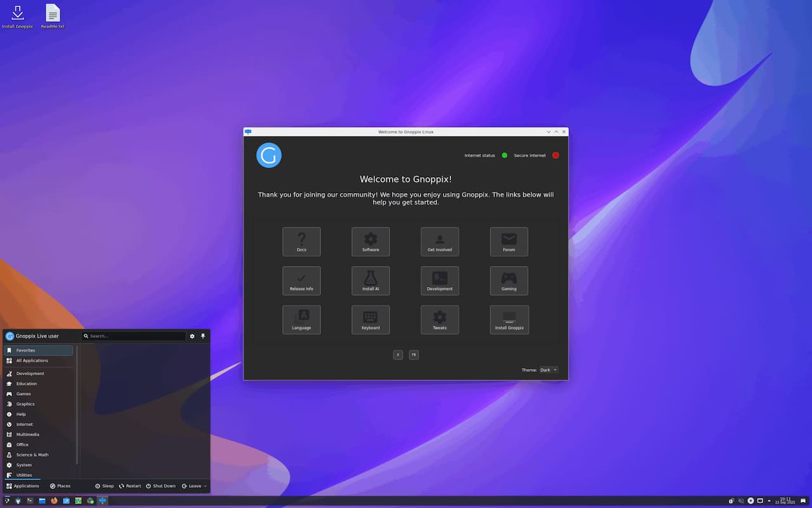Expand the Leave options arrow

tap(205, 486)
